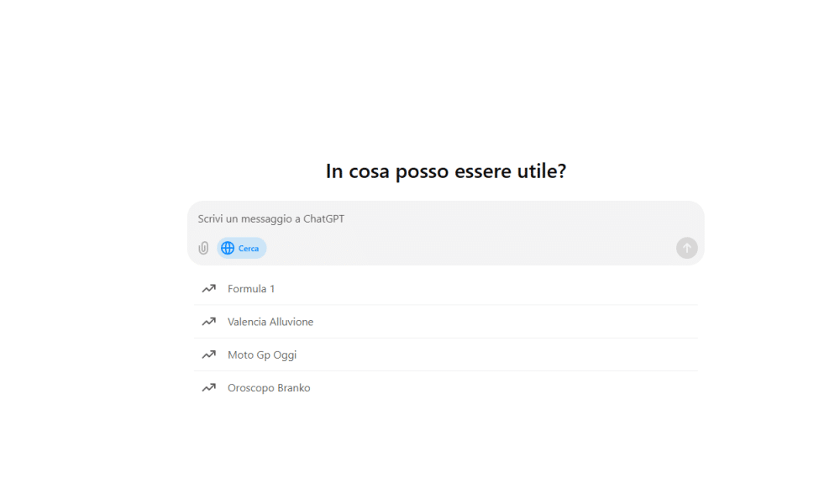Screen dimensions: 840x504
Task: Click the up-arrow send message button
Action: point(687,248)
